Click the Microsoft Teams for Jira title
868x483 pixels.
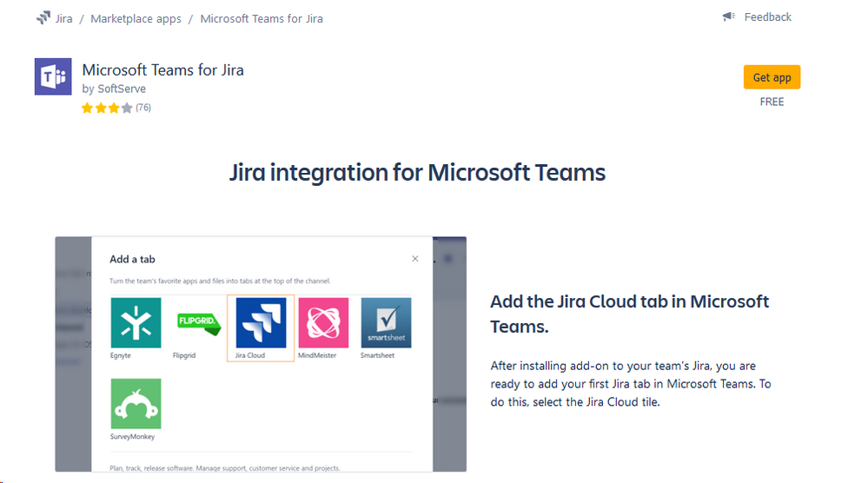[x=162, y=69]
